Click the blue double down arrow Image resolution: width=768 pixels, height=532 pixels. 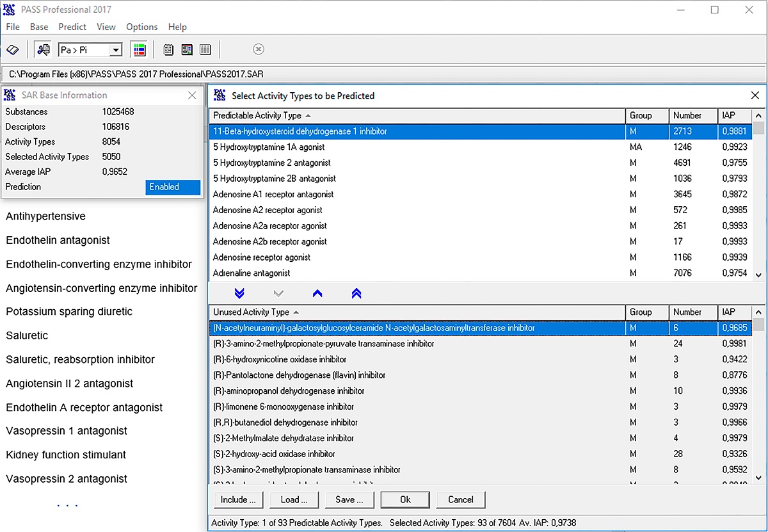(239, 294)
